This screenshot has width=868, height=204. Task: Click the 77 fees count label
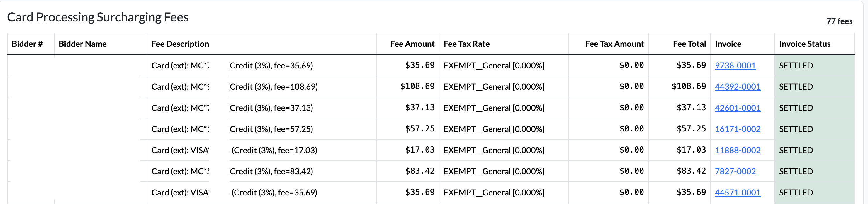pos(839,21)
